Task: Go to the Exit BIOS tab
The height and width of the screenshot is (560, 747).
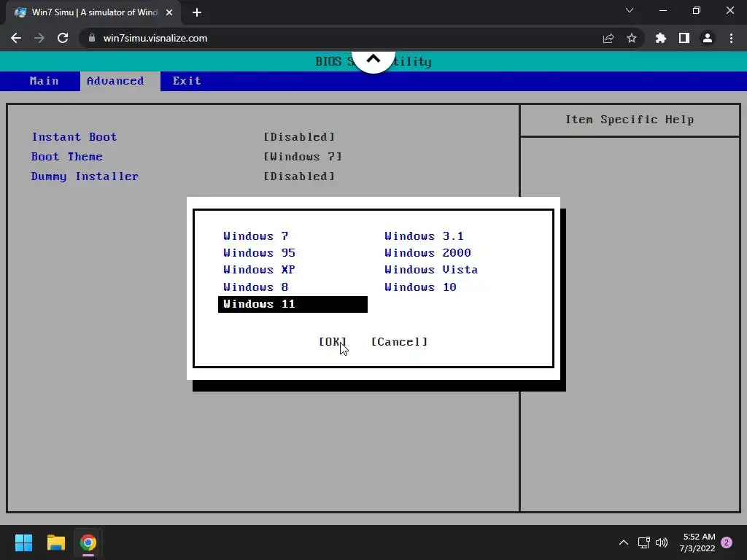Action: tap(187, 81)
